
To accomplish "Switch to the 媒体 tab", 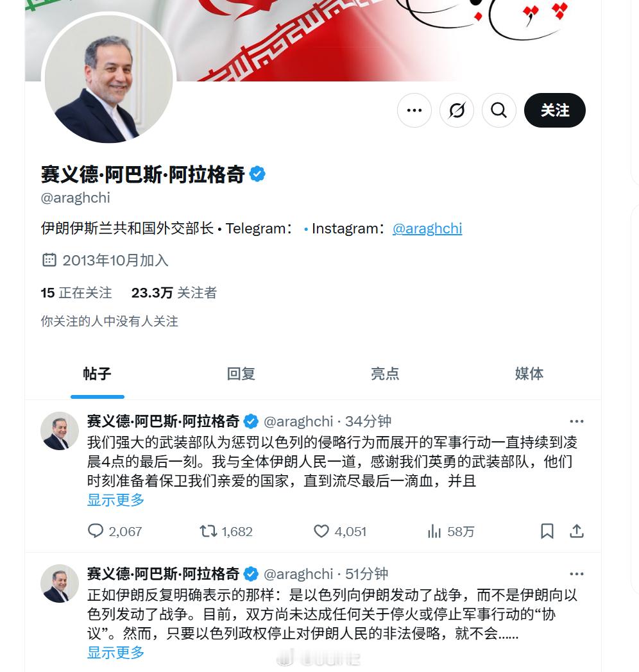I will [x=529, y=374].
